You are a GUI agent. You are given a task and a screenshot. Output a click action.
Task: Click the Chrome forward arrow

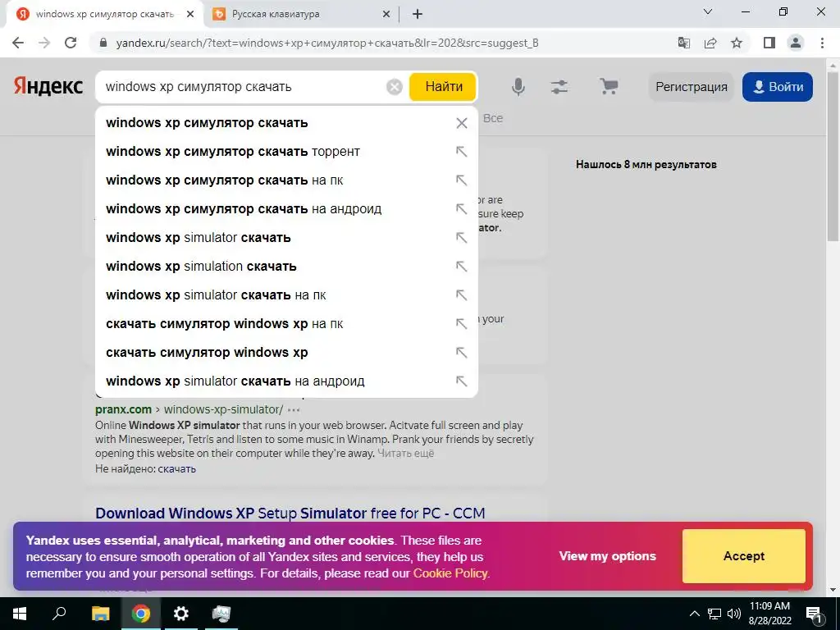44,43
